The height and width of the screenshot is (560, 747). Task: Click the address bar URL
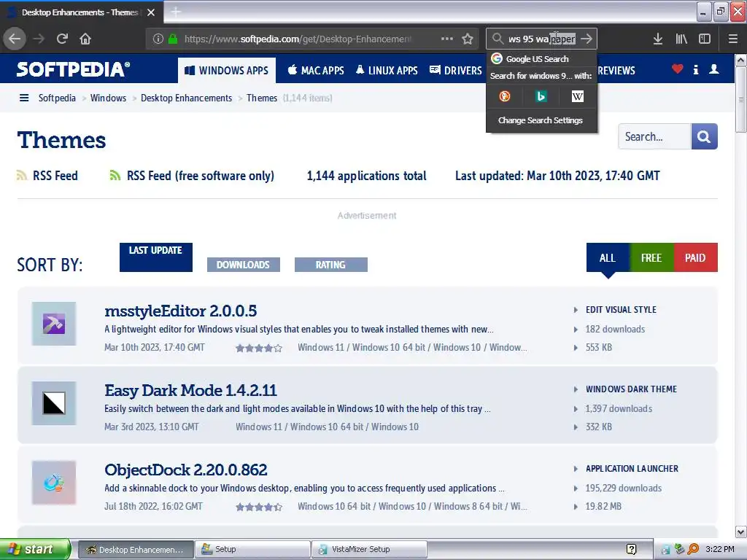298,39
